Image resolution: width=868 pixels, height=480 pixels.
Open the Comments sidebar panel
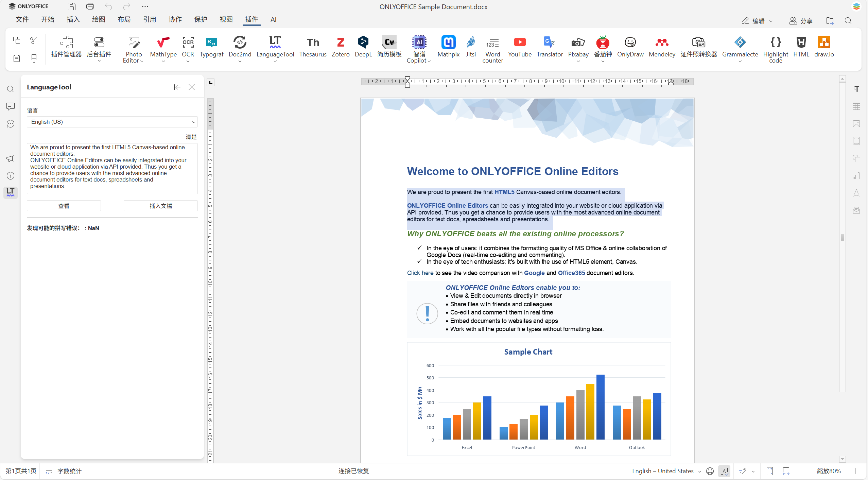[x=11, y=106]
